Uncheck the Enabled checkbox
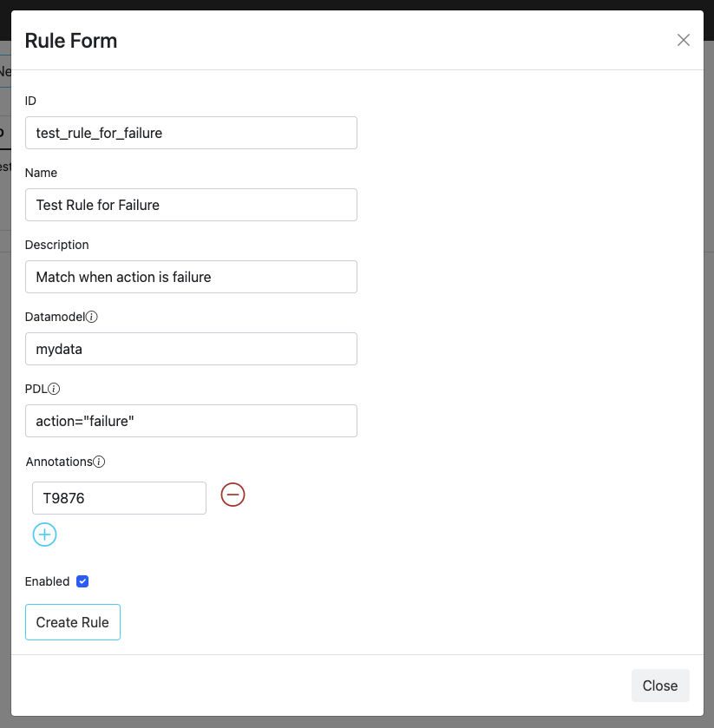This screenshot has width=714, height=728. 82,580
